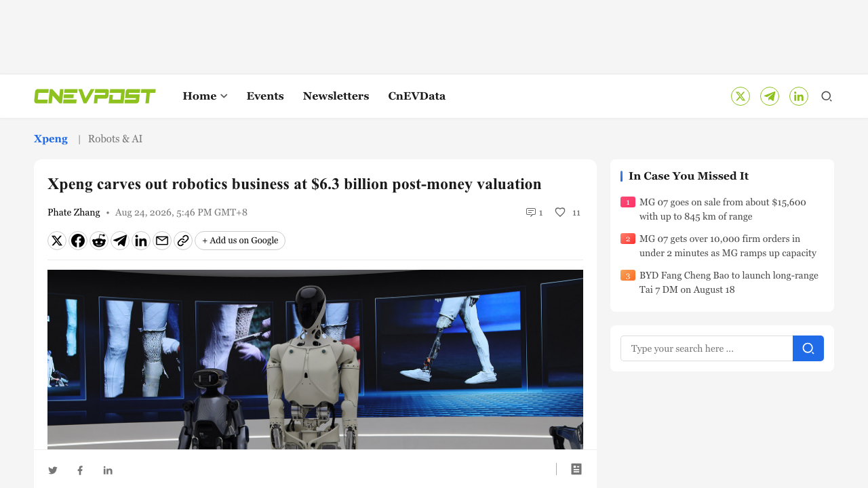This screenshot has height=488, width=868.
Task: Click Add us on Google button
Action: (x=240, y=241)
